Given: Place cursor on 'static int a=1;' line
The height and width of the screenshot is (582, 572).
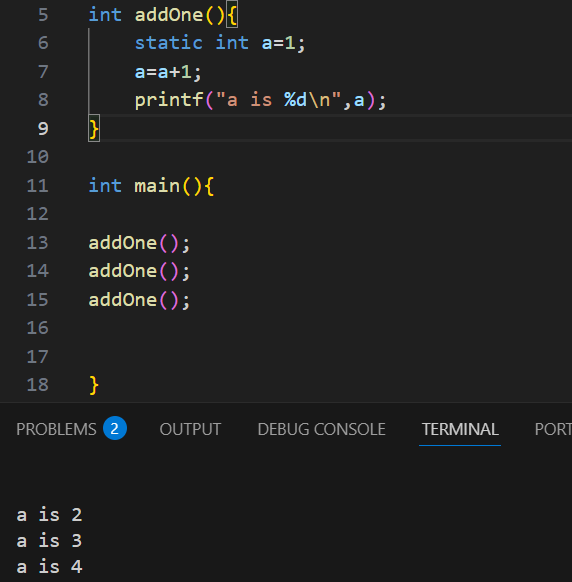Looking at the screenshot, I should tap(220, 43).
